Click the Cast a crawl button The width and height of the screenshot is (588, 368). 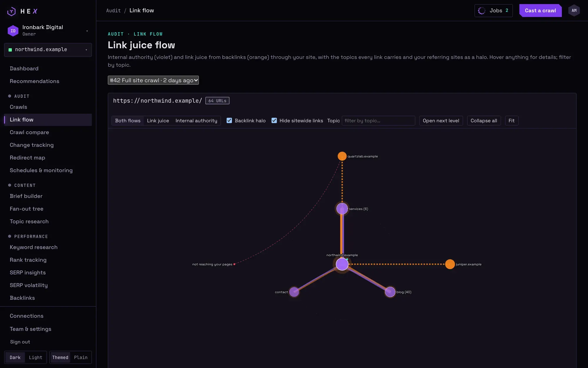(540, 11)
